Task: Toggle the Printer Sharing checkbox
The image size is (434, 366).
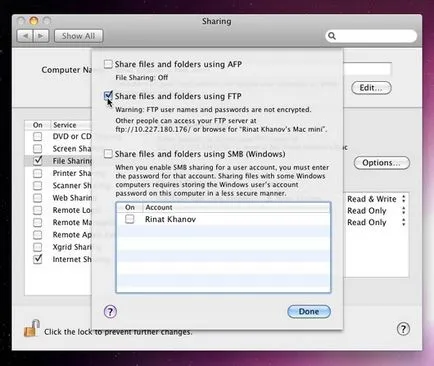Action: click(x=38, y=173)
